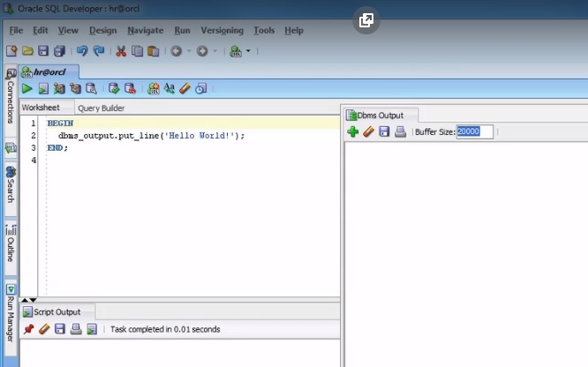588x367 pixels.
Task: Click the Buffer Size input field
Action: pos(474,132)
